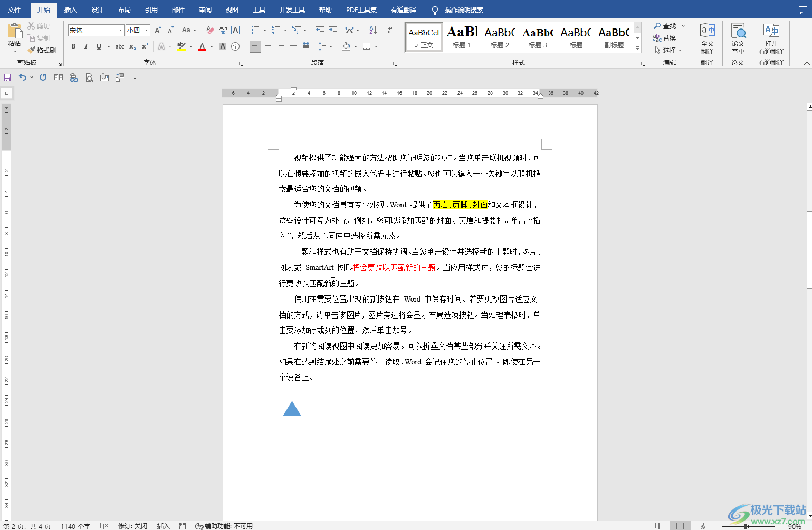Increase font size with the grow font icon
Image resolution: width=812 pixels, height=530 pixels.
tap(158, 30)
